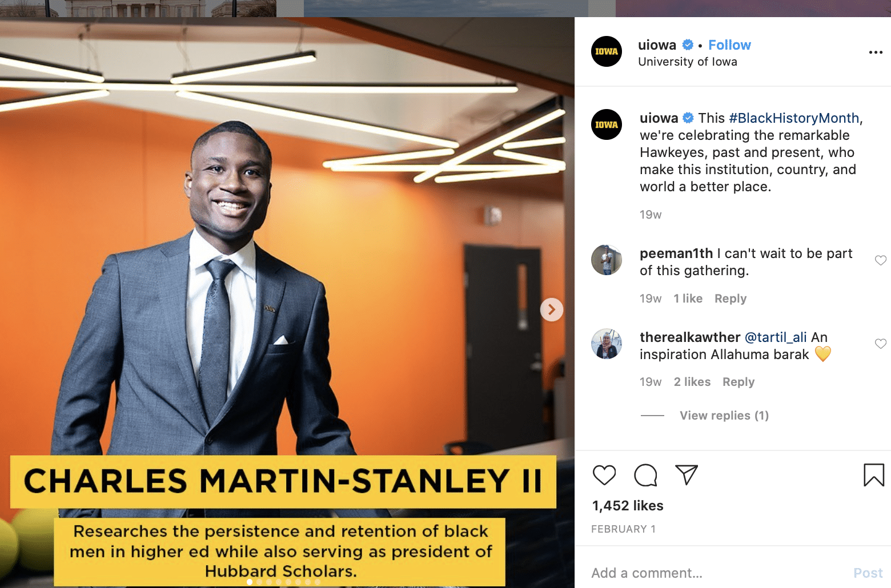Share post using the paper plane icon
The width and height of the screenshot is (891, 588).
point(687,475)
